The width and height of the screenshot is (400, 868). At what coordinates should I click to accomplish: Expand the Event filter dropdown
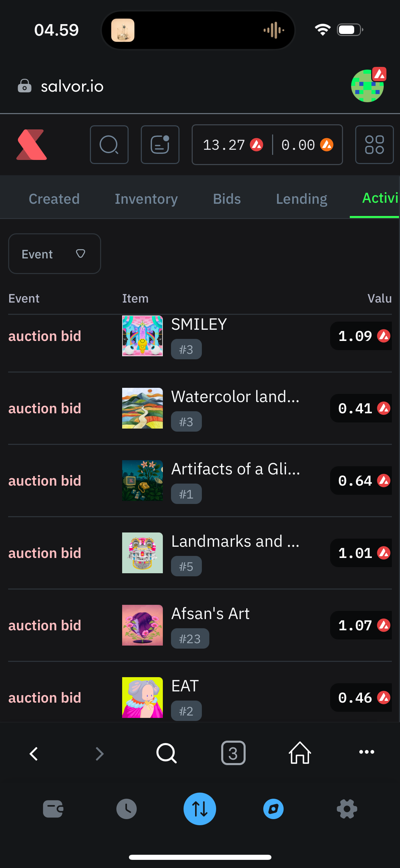(x=55, y=254)
